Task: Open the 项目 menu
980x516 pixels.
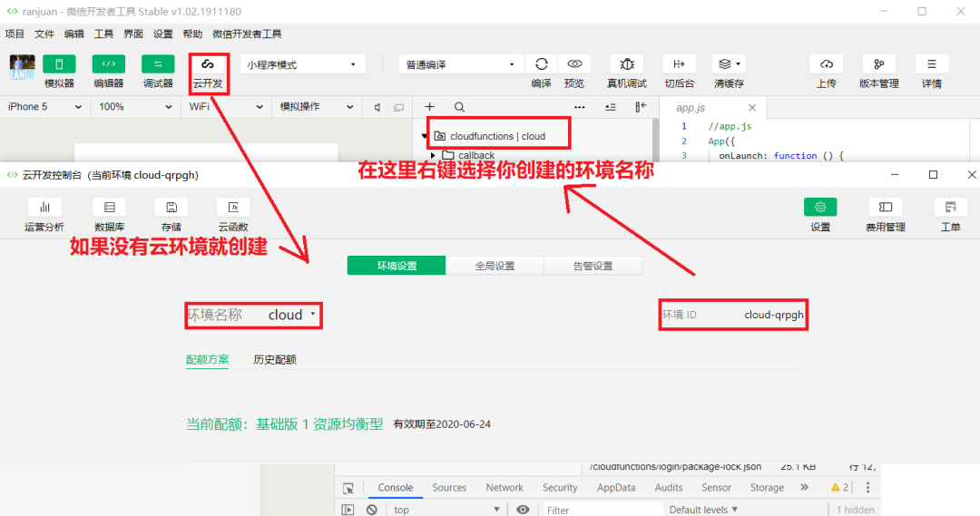Action: click(15, 34)
